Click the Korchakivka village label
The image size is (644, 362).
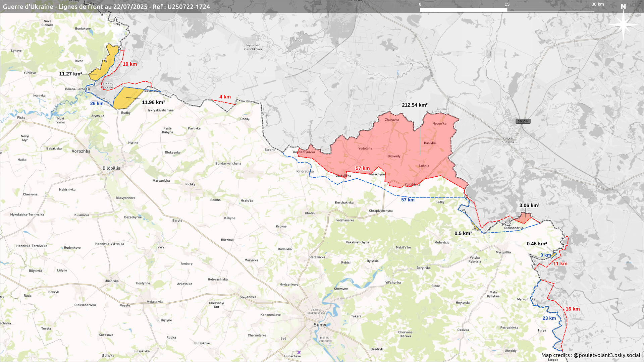coord(344,202)
